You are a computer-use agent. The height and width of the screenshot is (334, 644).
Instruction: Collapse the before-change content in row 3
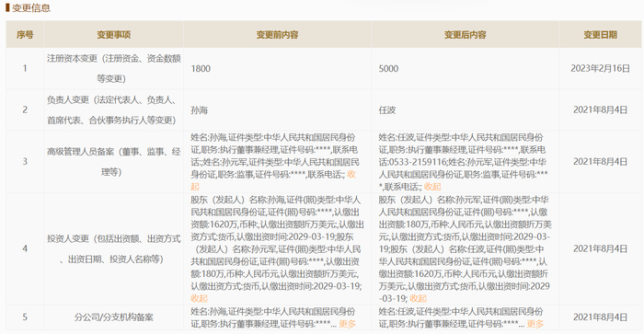coord(351,174)
